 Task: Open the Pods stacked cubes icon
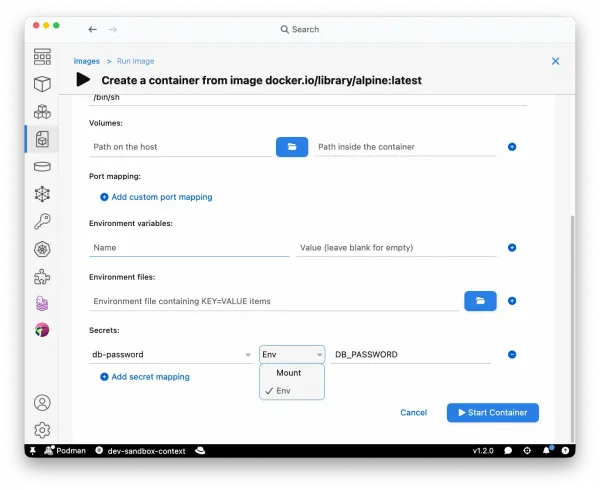[42, 112]
